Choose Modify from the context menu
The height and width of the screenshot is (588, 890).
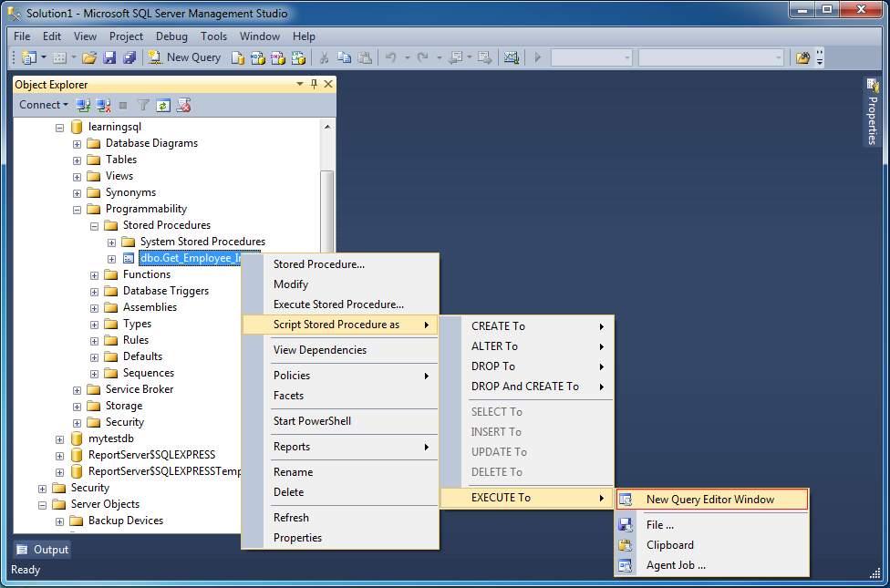(x=340, y=284)
